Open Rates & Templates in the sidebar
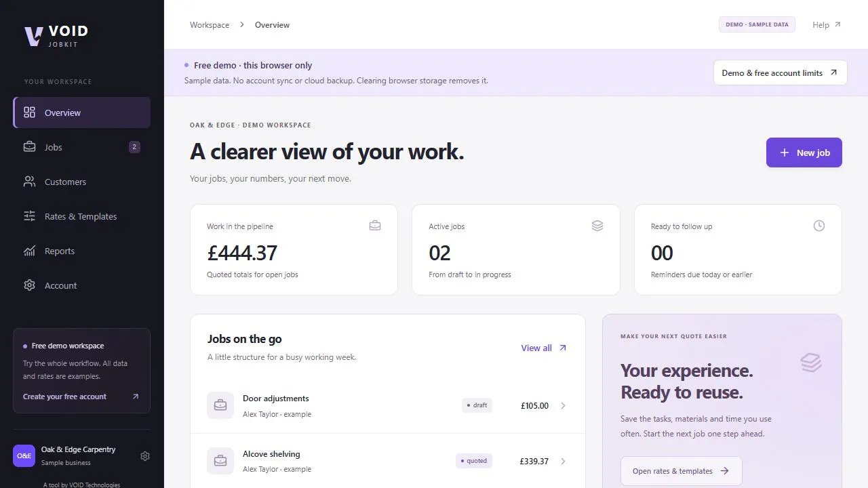Screen dimensions: 868x488 click(x=81, y=216)
